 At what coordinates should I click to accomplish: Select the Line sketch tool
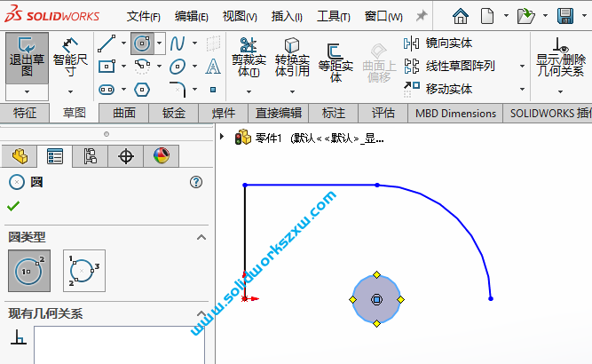coord(107,43)
